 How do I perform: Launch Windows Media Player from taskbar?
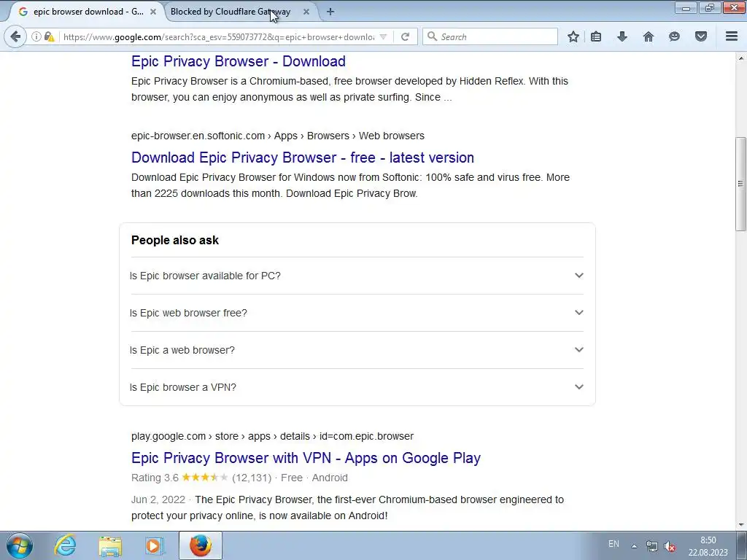155,545
